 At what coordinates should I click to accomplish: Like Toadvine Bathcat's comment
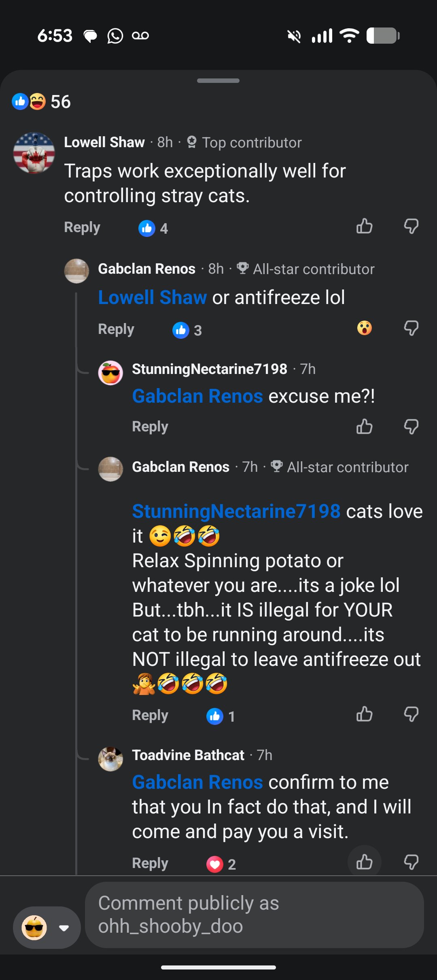click(x=364, y=862)
